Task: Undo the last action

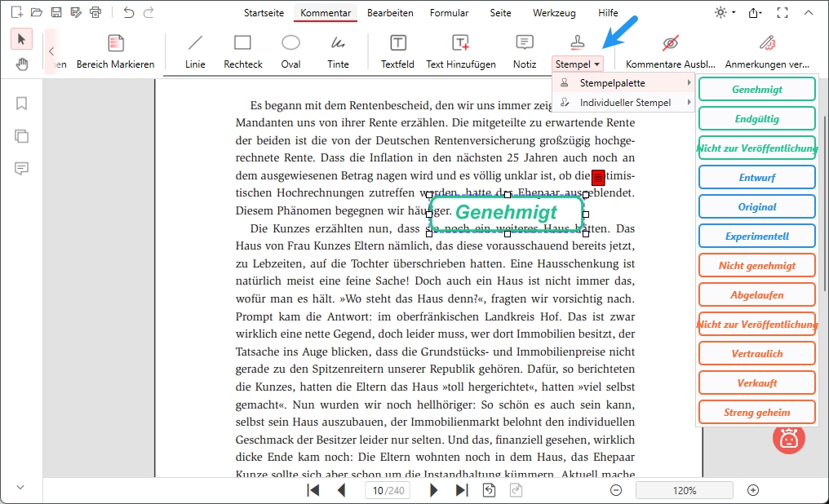Action: pos(128,12)
